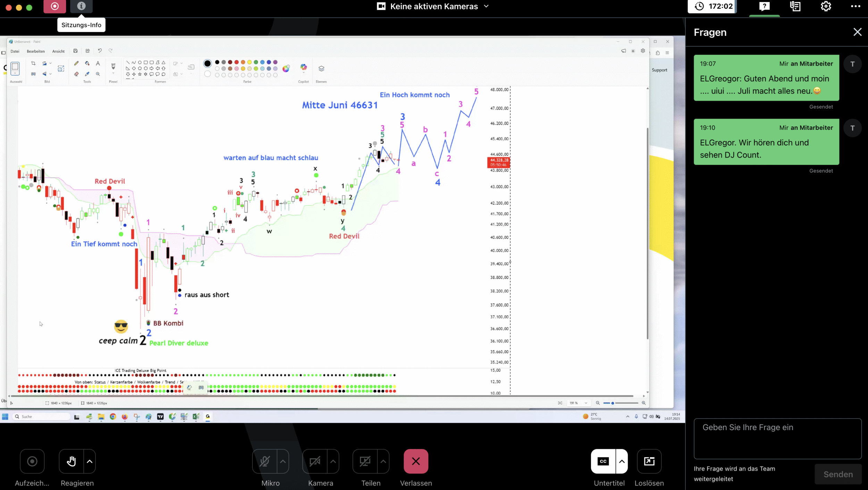Expand the Reagieren options chevron
The image size is (868, 490).
point(90,461)
